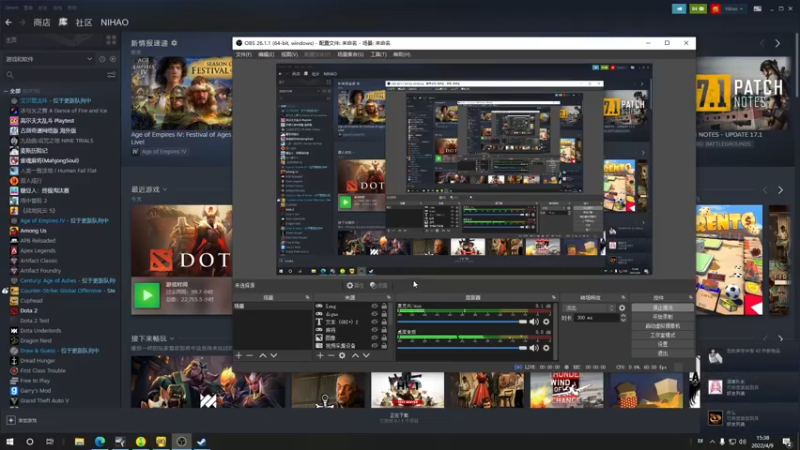Screen dimensions: 800x450
Task: Remove scene with OBS Scenes minus icon
Action: 249,355
